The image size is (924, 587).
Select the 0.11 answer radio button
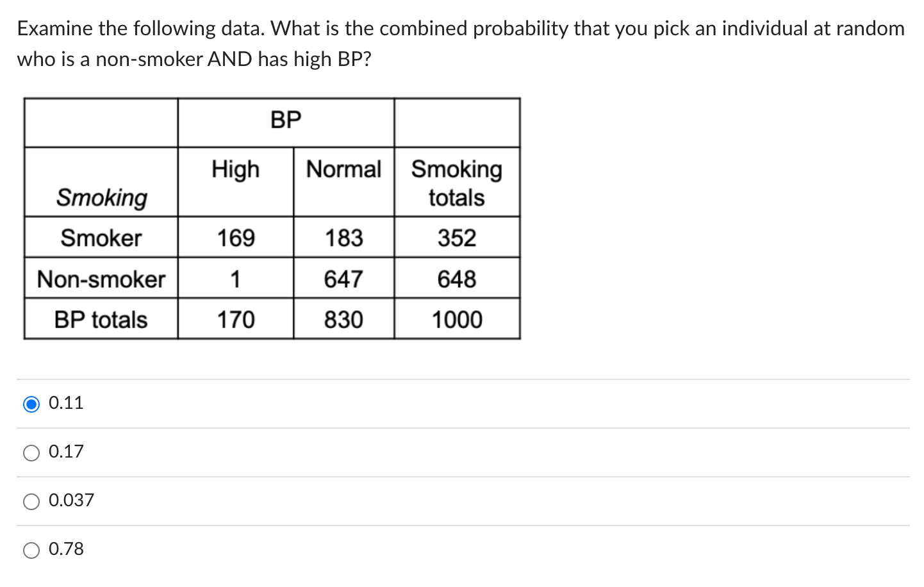click(31, 403)
